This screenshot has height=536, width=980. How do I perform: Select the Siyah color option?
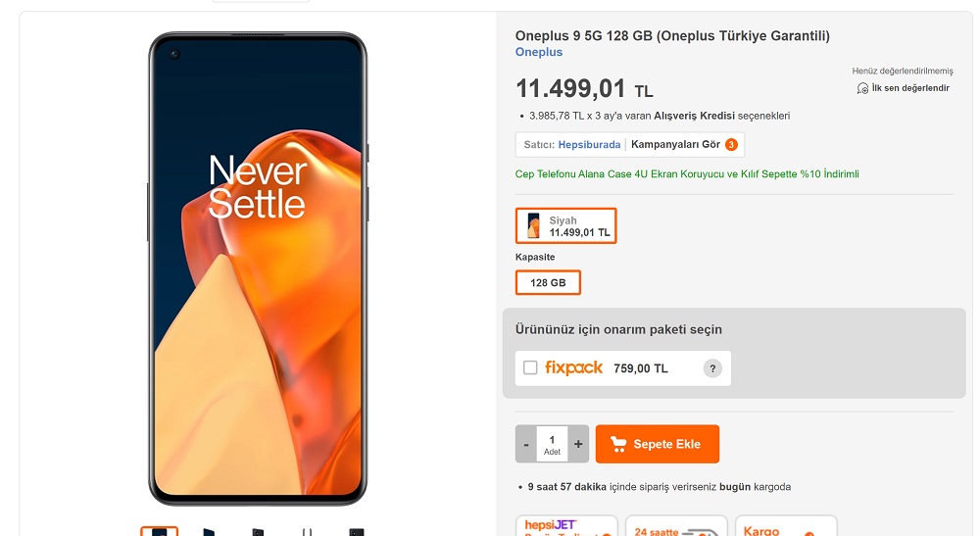(565, 226)
